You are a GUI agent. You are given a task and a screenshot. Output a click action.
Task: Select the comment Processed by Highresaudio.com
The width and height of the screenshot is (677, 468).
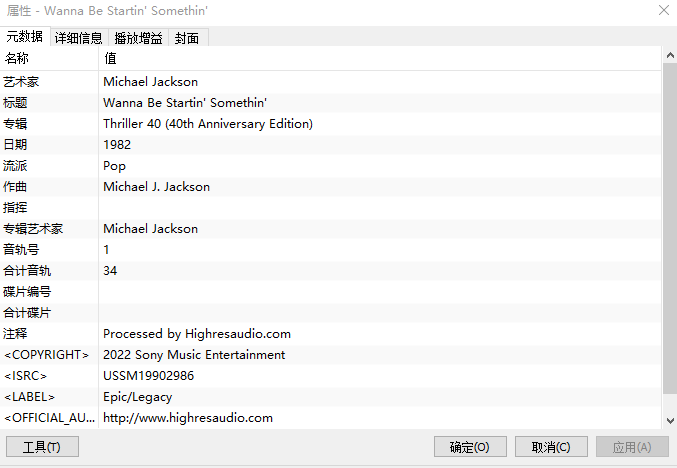coord(197,334)
